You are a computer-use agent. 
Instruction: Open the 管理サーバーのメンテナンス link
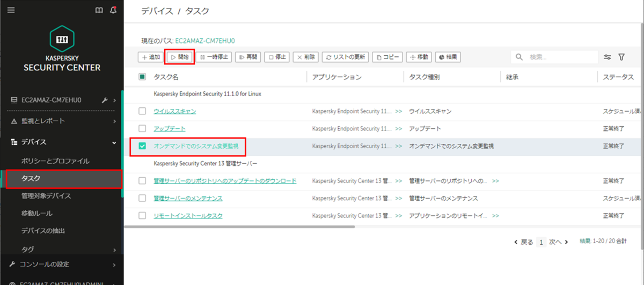coord(188,198)
